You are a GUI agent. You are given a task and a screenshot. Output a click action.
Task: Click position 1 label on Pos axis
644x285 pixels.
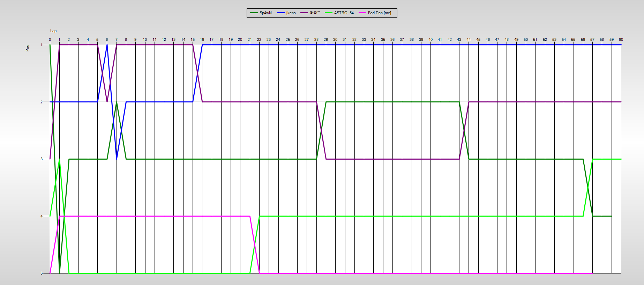pyautogui.click(x=42, y=45)
